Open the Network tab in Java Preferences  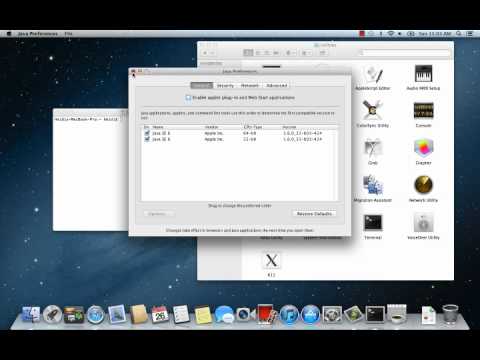(x=250, y=86)
